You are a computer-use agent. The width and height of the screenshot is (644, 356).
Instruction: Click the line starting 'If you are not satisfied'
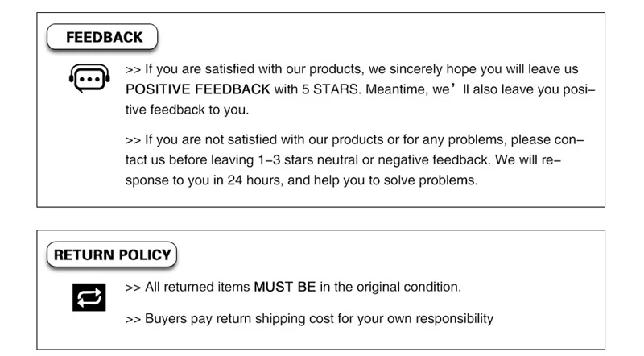[x=354, y=141]
